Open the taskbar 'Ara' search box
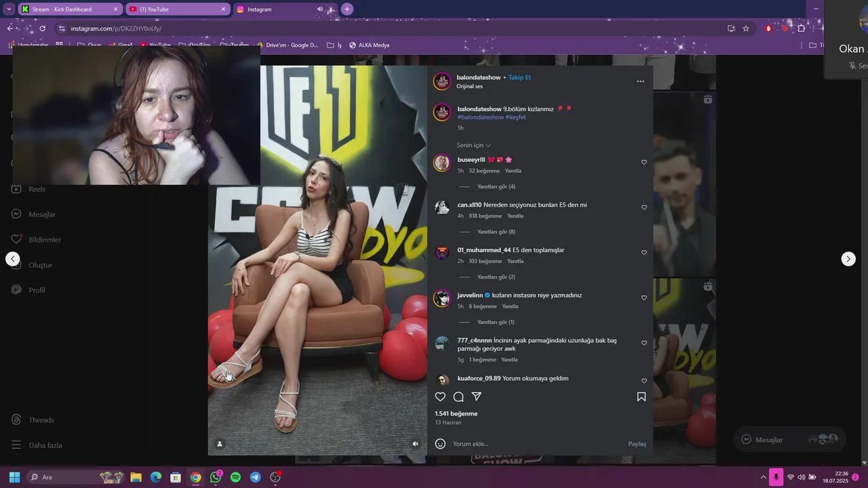 coord(76,477)
